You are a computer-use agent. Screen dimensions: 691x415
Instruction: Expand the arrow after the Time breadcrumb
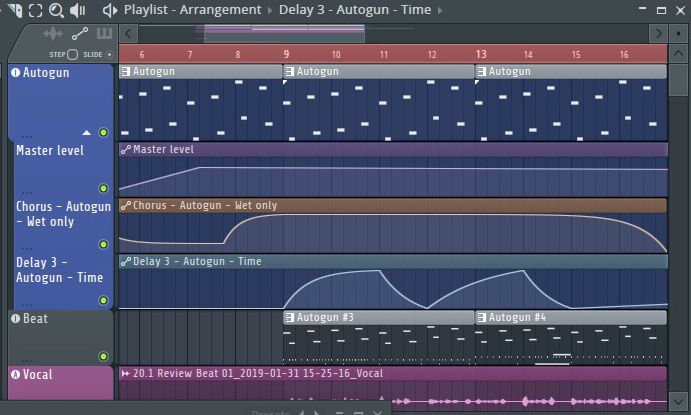(x=440, y=10)
